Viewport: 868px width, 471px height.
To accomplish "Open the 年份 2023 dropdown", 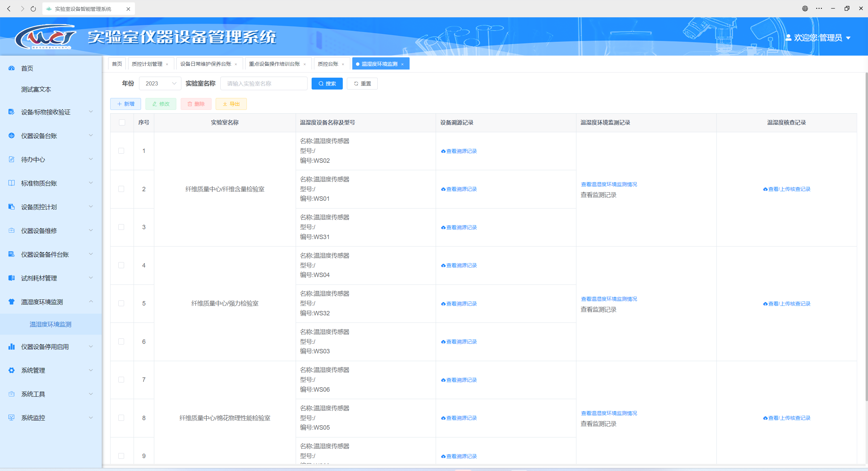I will click(160, 83).
